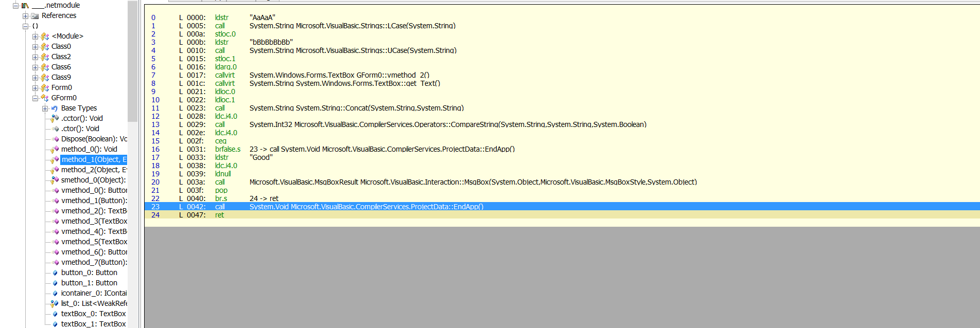Collapse the .netmodule root node

15,6
